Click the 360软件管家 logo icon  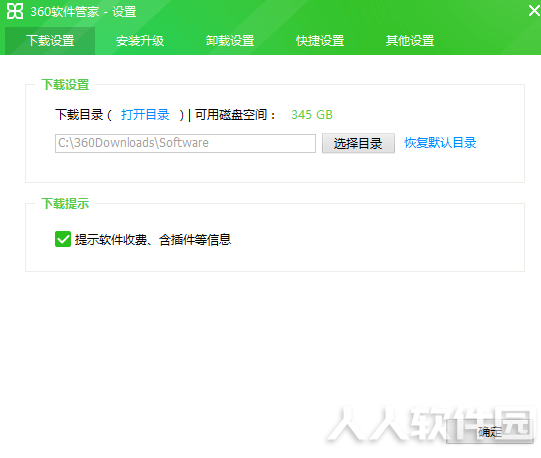[15, 11]
